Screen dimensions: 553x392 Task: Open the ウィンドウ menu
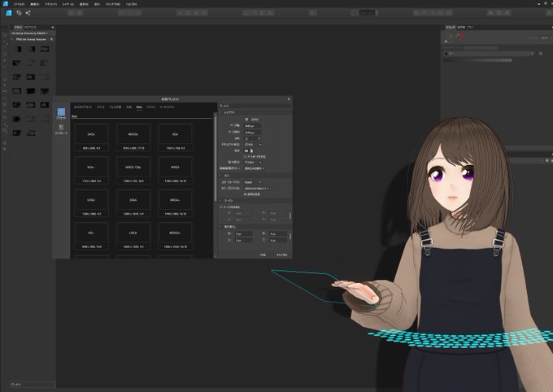(113, 4)
